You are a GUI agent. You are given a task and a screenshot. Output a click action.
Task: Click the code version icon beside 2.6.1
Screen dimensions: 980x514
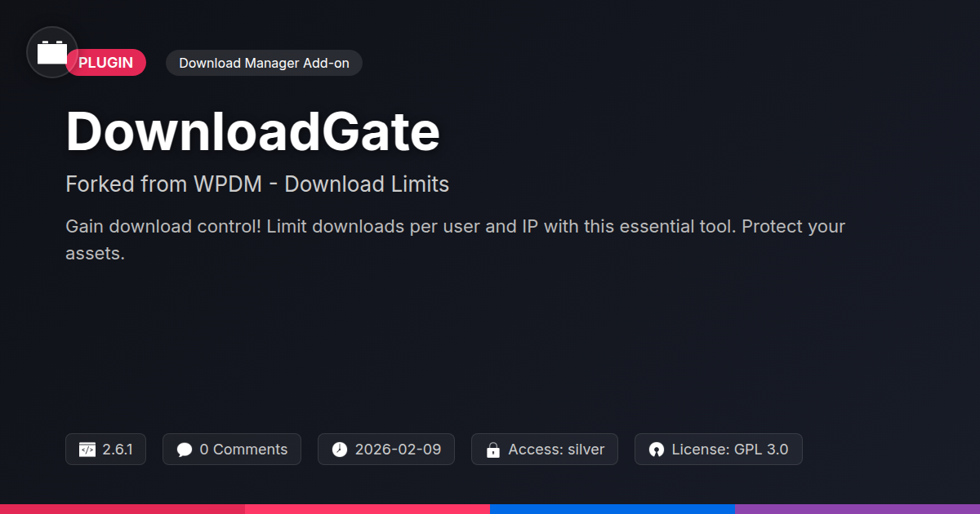[87, 450]
